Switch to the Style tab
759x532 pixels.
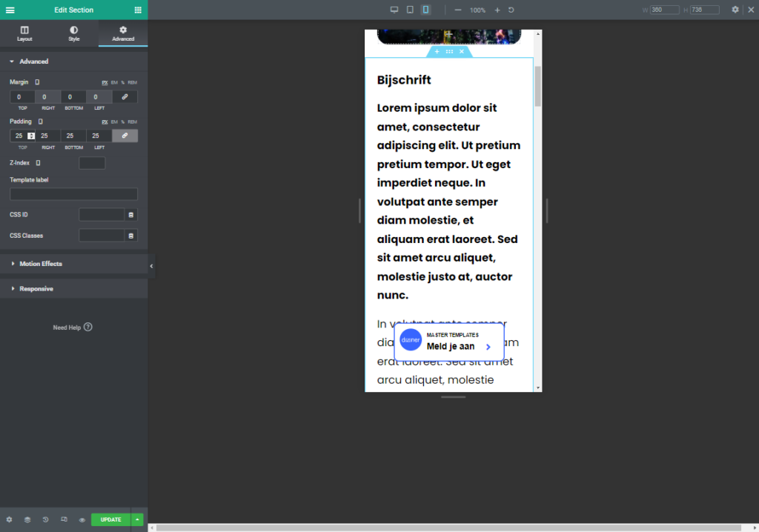pyautogui.click(x=73, y=33)
